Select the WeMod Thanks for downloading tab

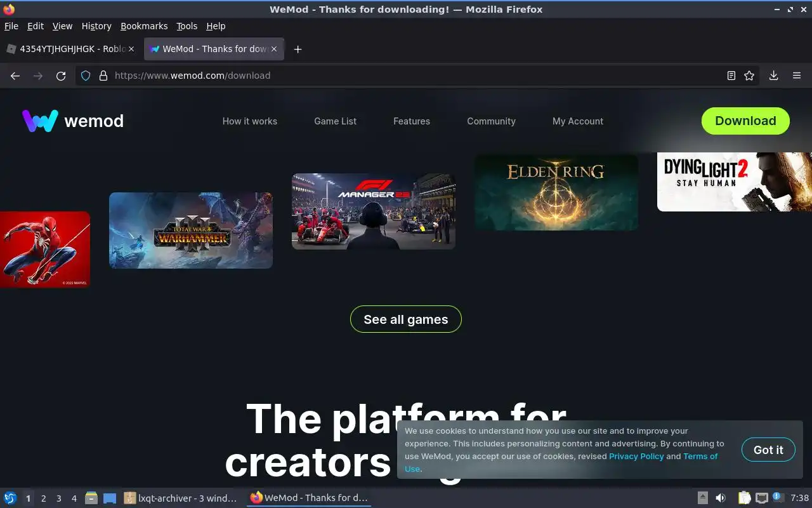(x=214, y=49)
